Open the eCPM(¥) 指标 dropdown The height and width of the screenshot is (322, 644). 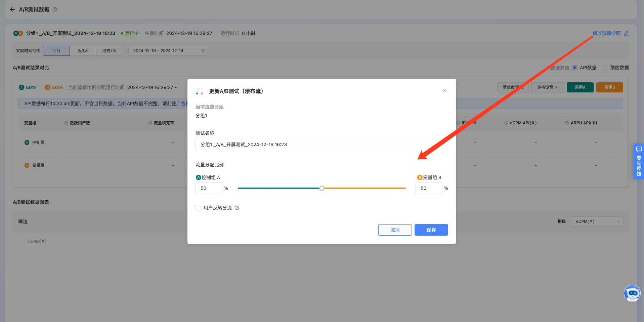(x=597, y=222)
